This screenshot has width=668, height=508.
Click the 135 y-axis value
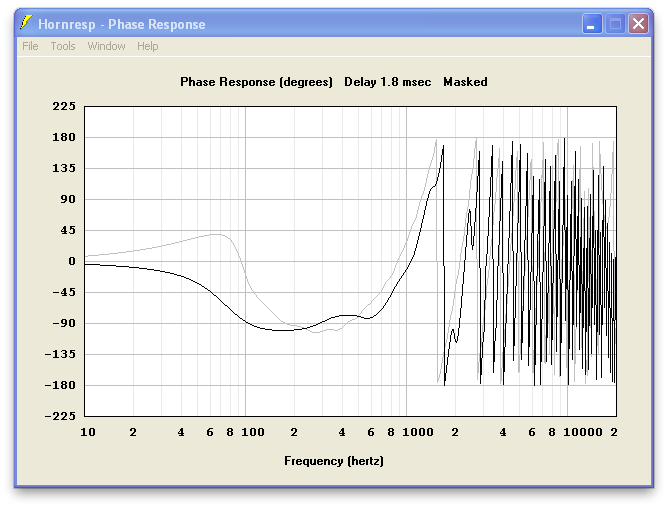(64, 168)
